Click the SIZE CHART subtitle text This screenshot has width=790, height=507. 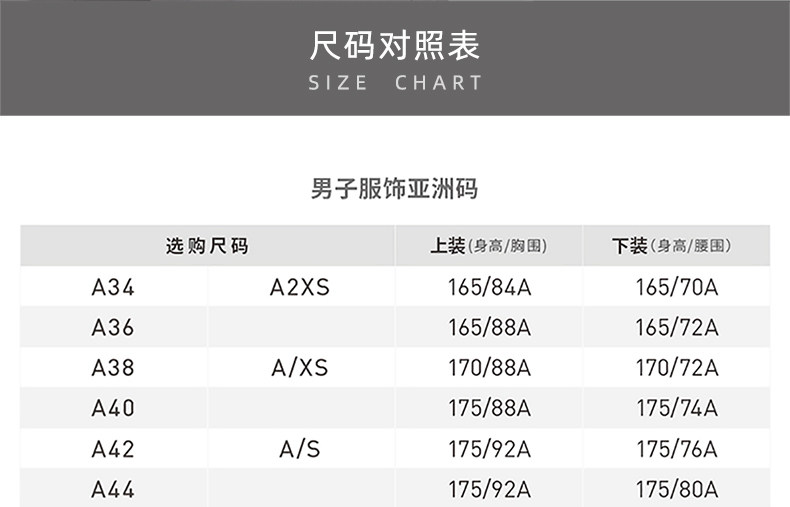pos(395,83)
